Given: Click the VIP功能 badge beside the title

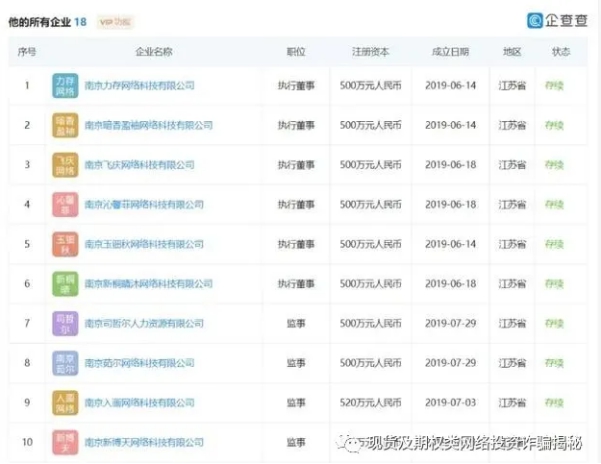Looking at the screenshot, I should click(x=115, y=21).
